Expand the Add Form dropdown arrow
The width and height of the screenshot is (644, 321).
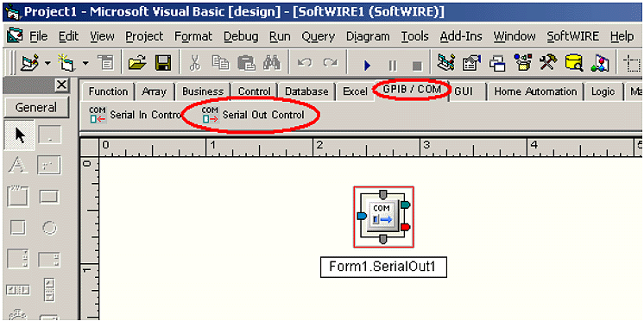(85, 64)
